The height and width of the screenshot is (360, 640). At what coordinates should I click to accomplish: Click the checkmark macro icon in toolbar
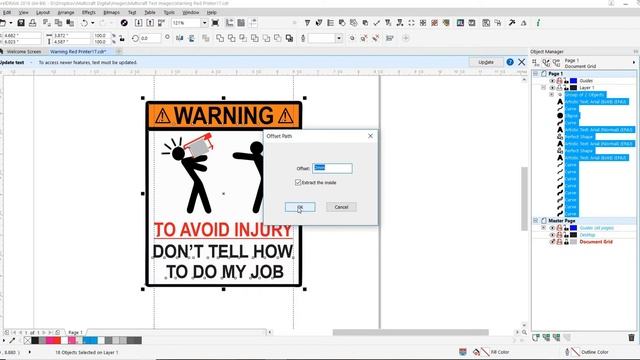point(377,23)
